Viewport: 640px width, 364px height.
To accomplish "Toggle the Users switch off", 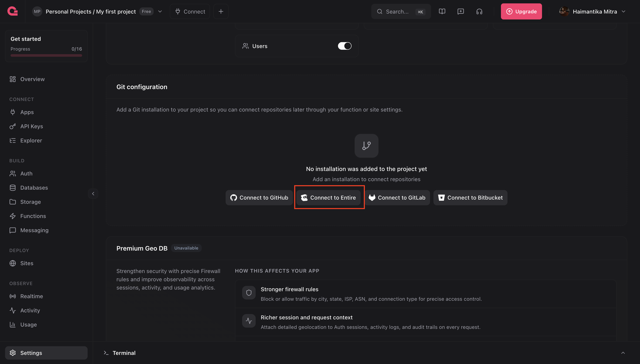I will (x=345, y=46).
